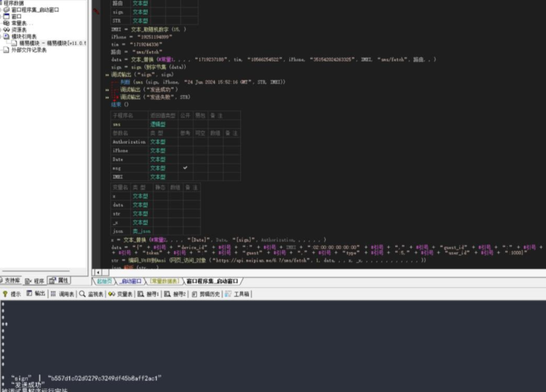Viewport: 546px width, 392px height.
Task: Click the STR variable cell in top table
Action: point(121,21)
